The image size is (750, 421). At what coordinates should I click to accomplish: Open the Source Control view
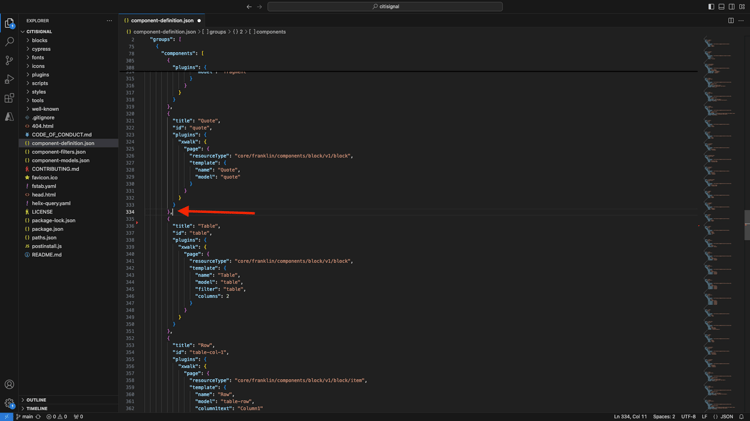click(x=9, y=60)
